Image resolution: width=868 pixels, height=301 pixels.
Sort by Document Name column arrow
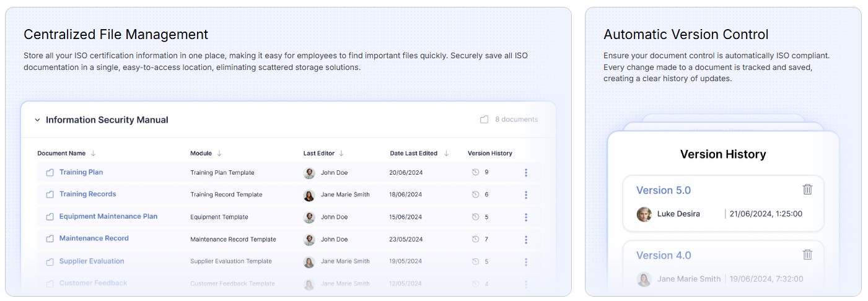tap(94, 154)
